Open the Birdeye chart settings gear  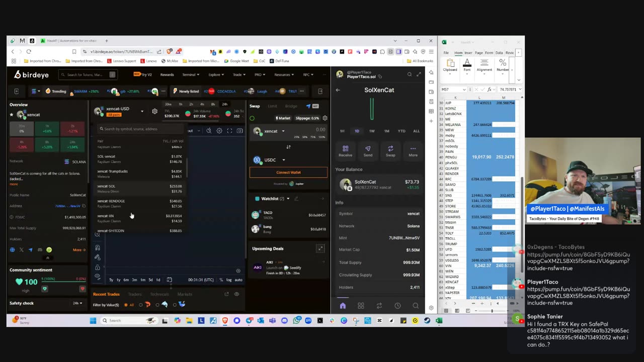pos(219,131)
